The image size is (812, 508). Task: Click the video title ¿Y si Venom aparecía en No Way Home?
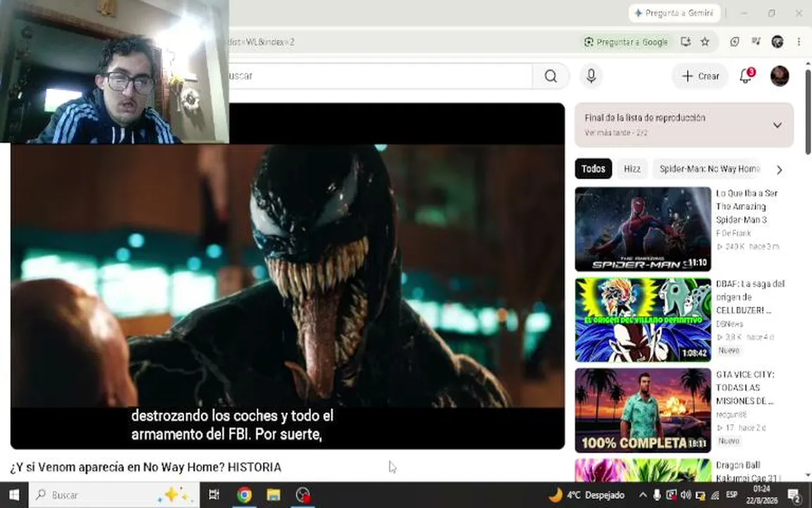[145, 467]
